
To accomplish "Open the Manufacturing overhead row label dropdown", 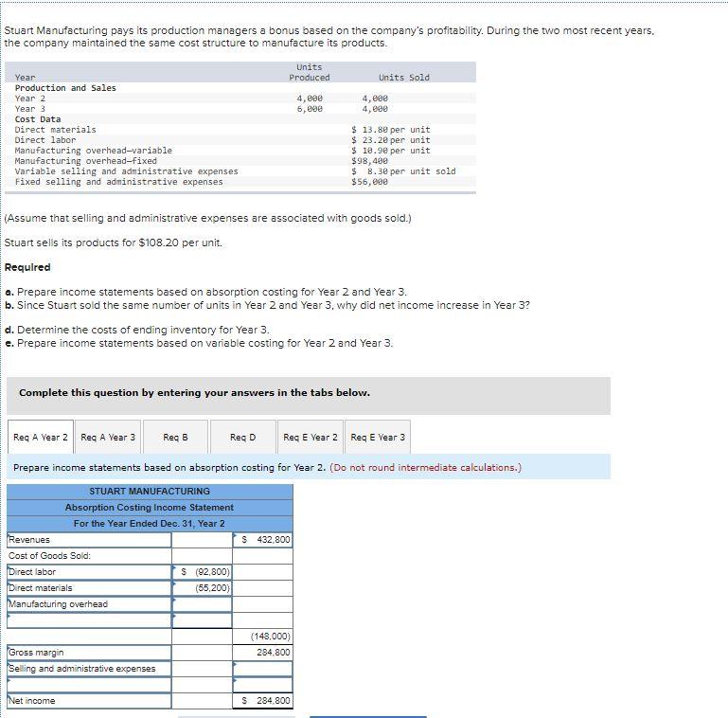I will 89,604.
